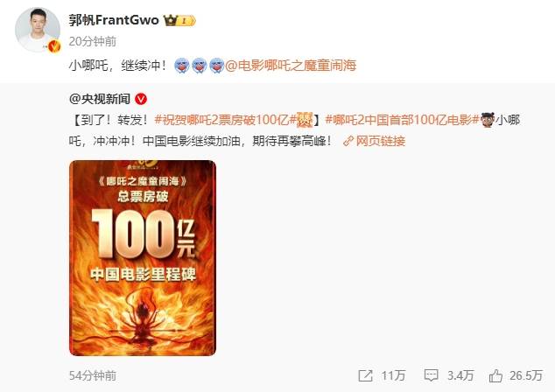The width and height of the screenshot is (555, 392).
Task: Click the repost share icon
Action: tap(365, 375)
